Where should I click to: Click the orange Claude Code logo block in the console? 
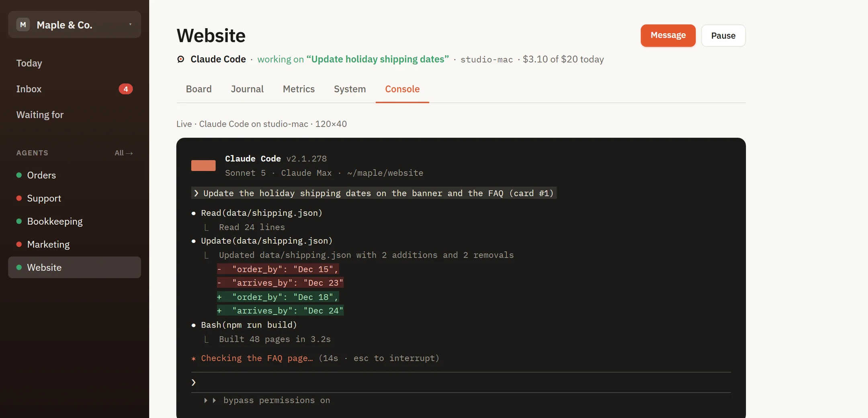[203, 166]
